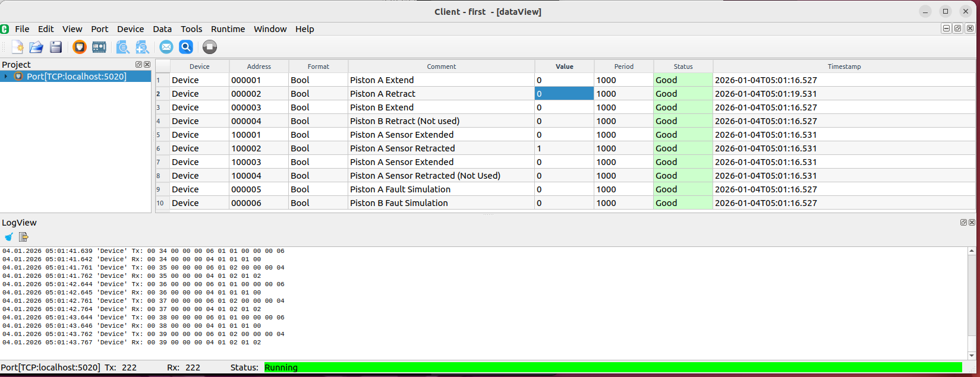Image resolution: width=980 pixels, height=377 pixels.
Task: Click 'Piston A Sensor Retracted' in row 6
Action: click(442, 148)
